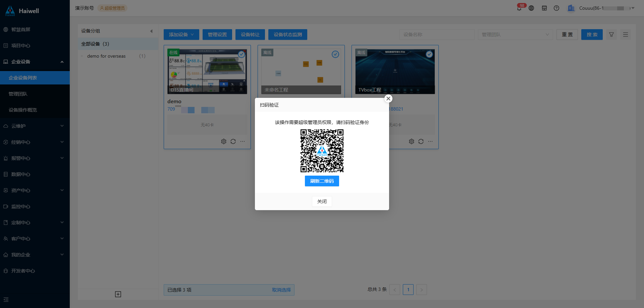
Task: Open the 未命名工程 device thumbnail
Action: tap(301, 71)
